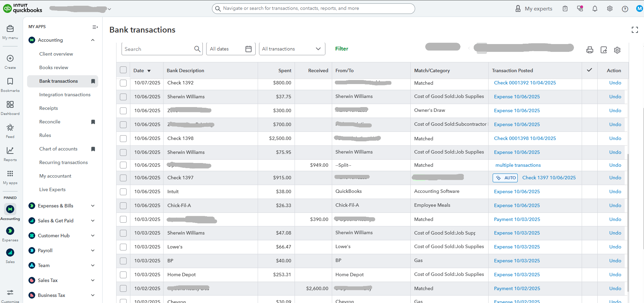Open the user profile avatar M
Screen dimensions: 644x303
[x=640, y=8]
